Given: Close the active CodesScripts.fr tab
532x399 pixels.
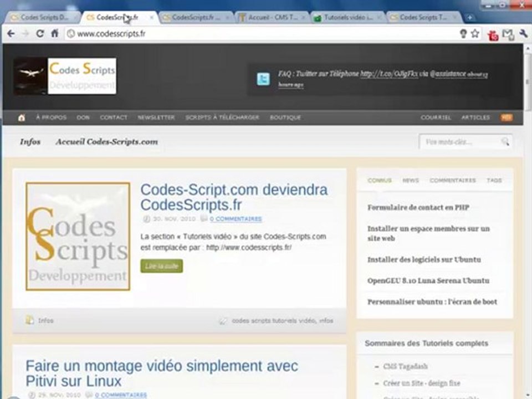Looking at the screenshot, I should pos(151,17).
